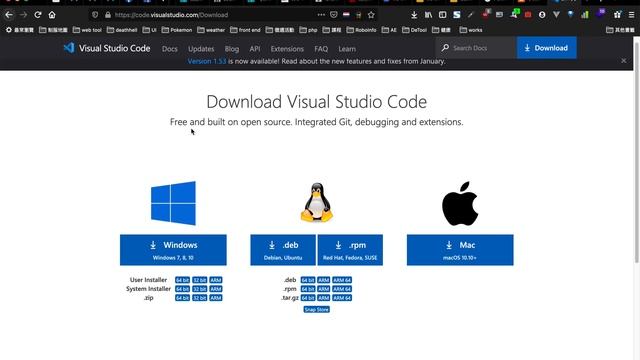Download the .tar.gz 64 bit link

click(308, 298)
